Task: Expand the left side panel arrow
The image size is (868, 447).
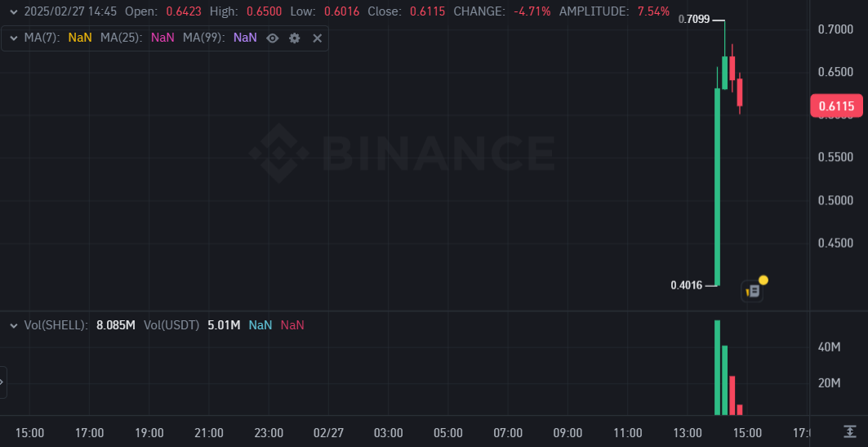Action: [x=2, y=382]
